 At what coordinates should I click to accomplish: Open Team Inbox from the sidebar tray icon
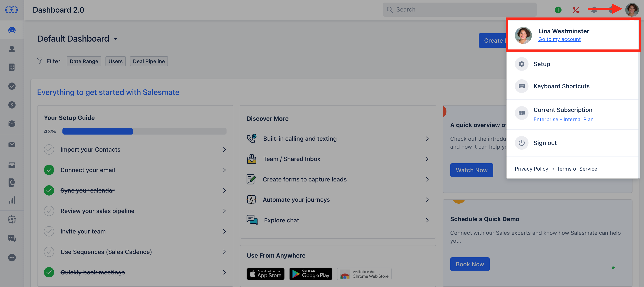[x=12, y=165]
